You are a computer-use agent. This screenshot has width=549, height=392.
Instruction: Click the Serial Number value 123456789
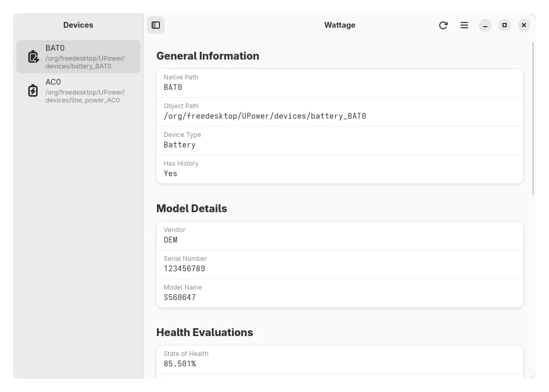[185, 269]
